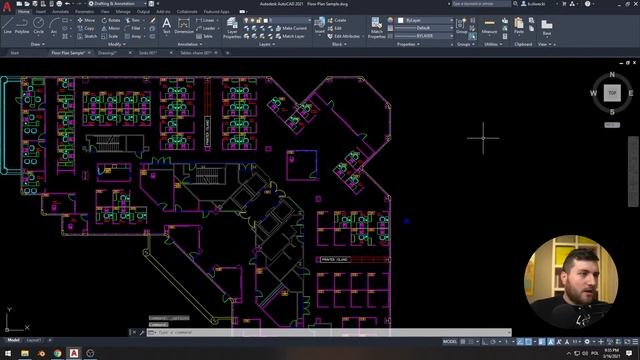Viewport: 640px width, 360px height.
Task: Open the Dimension tool
Action: point(184,25)
